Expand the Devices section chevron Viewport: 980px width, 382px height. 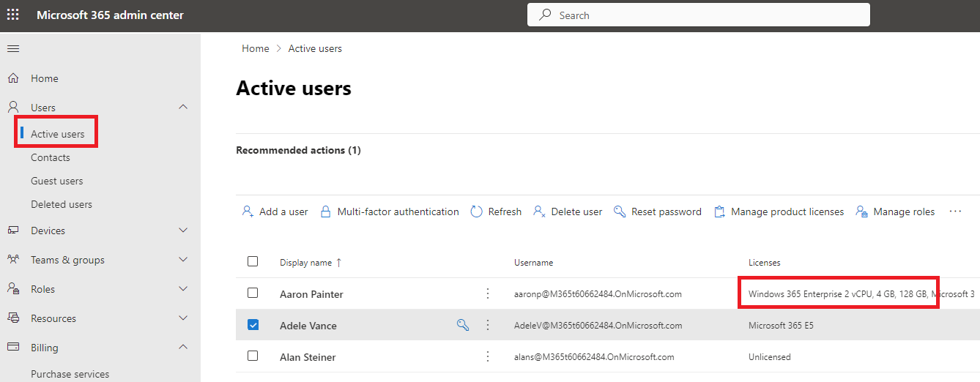pyautogui.click(x=183, y=230)
